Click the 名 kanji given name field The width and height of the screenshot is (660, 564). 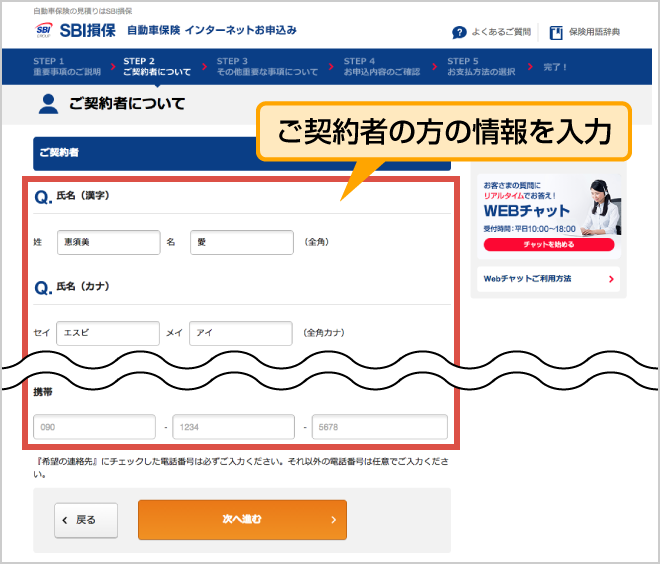coord(241,242)
